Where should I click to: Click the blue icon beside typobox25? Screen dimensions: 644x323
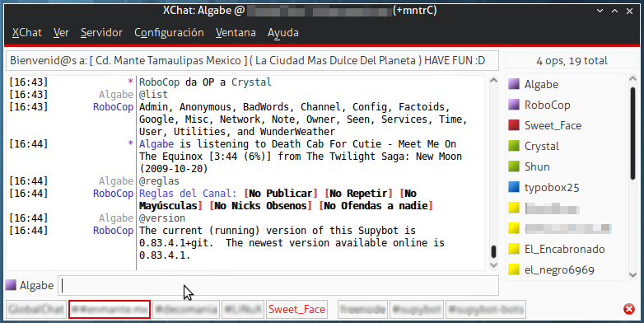(514, 187)
